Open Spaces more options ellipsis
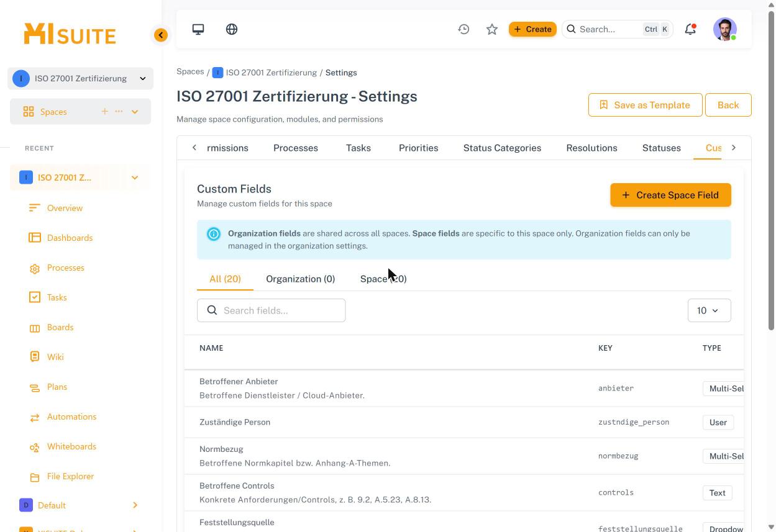776x532 pixels. click(x=119, y=111)
